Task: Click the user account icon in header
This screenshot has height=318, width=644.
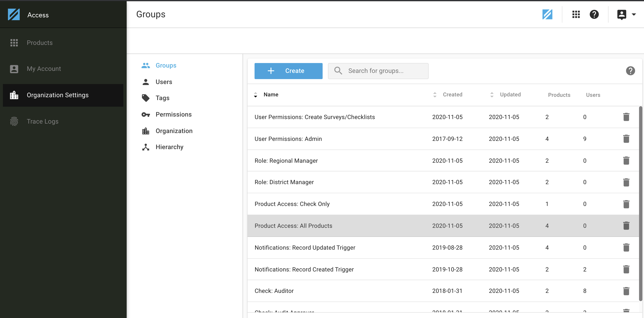Action: coord(622,14)
